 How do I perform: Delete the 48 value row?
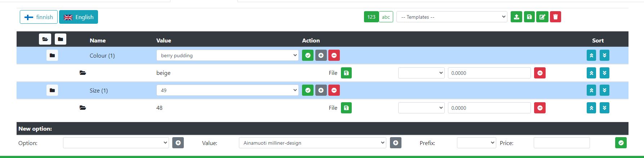[540, 108]
